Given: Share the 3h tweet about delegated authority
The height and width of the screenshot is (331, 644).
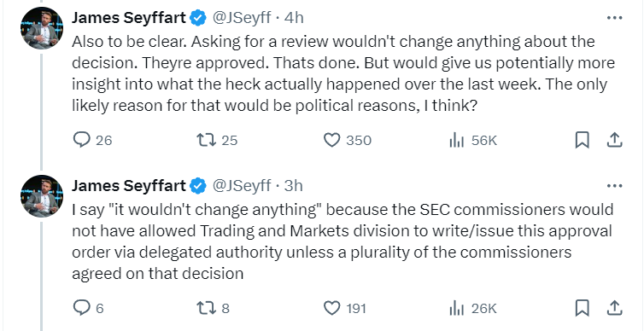Looking at the screenshot, I should click(x=614, y=308).
